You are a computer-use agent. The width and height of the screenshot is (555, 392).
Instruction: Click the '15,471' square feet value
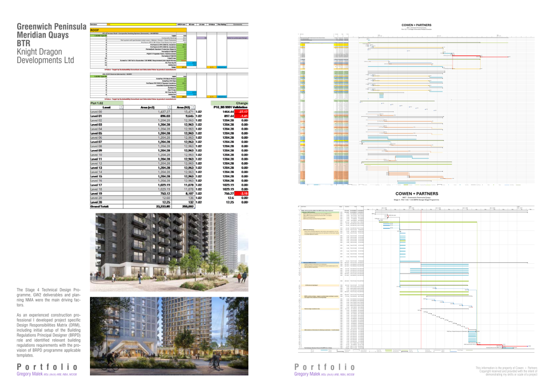(x=189, y=112)
